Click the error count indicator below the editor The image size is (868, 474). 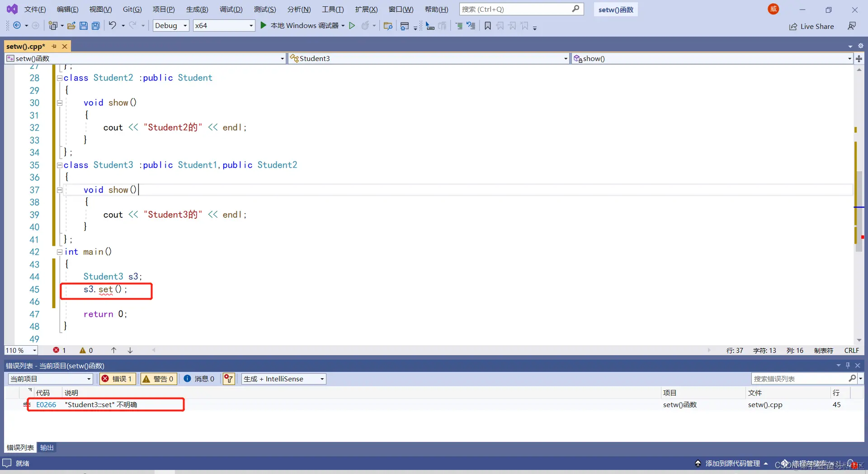pyautogui.click(x=59, y=350)
